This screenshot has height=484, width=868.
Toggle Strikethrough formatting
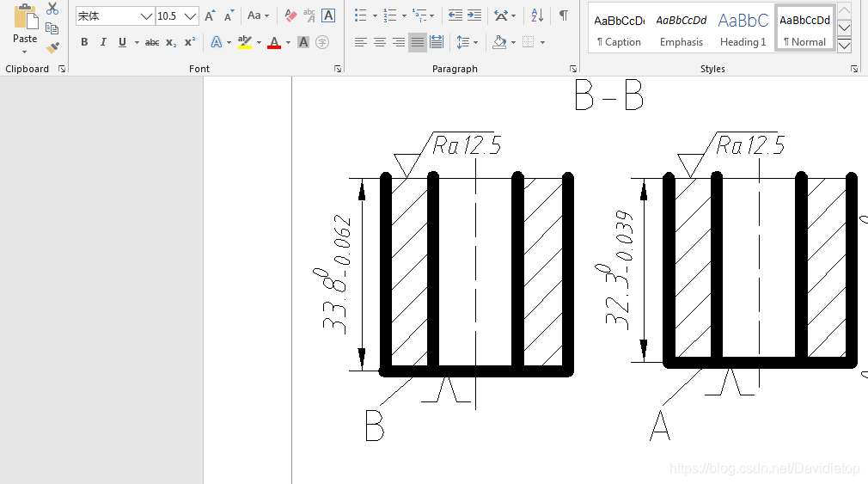click(x=151, y=42)
